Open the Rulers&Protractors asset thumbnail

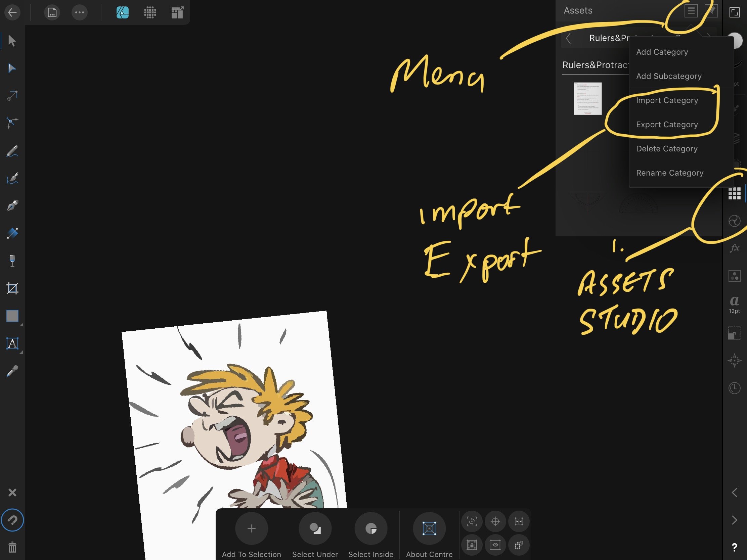(x=587, y=99)
